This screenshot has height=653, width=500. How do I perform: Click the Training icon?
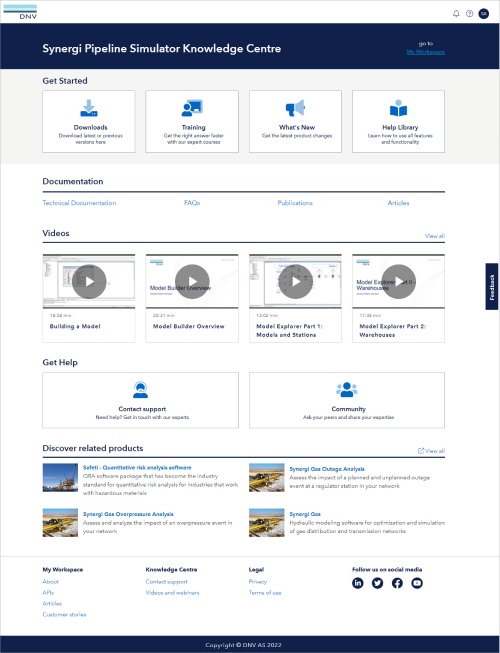(192, 108)
